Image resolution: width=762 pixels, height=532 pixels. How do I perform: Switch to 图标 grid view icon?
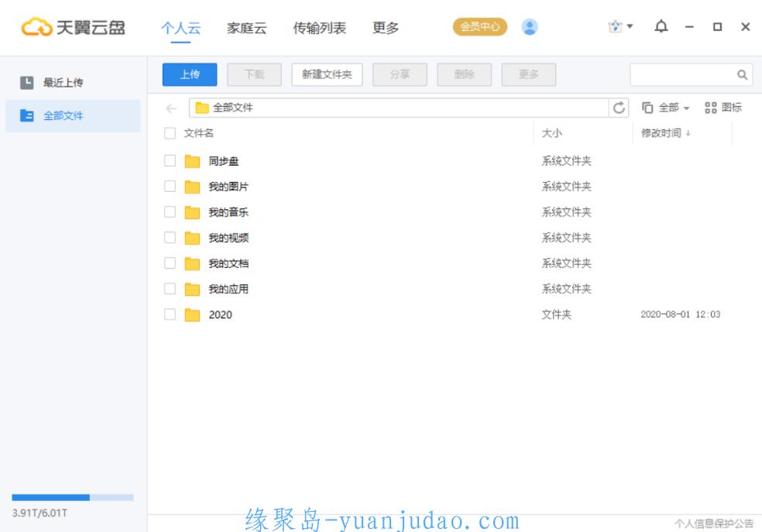tap(723, 108)
